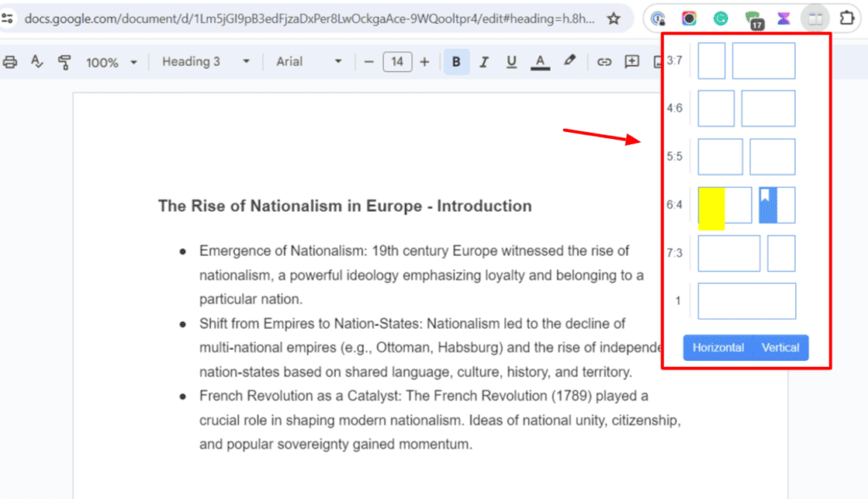Click the font size 14 field
Screen dimensions: 868x499
397,62
